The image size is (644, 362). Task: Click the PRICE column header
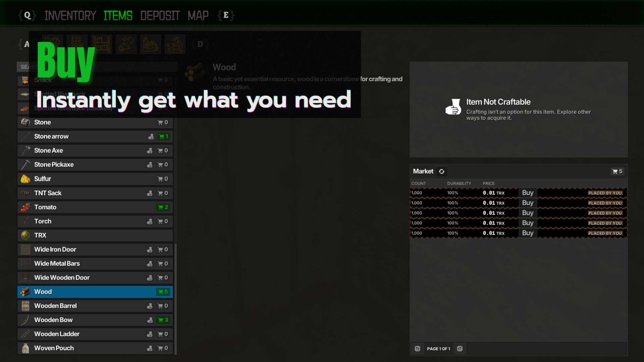pyautogui.click(x=489, y=183)
